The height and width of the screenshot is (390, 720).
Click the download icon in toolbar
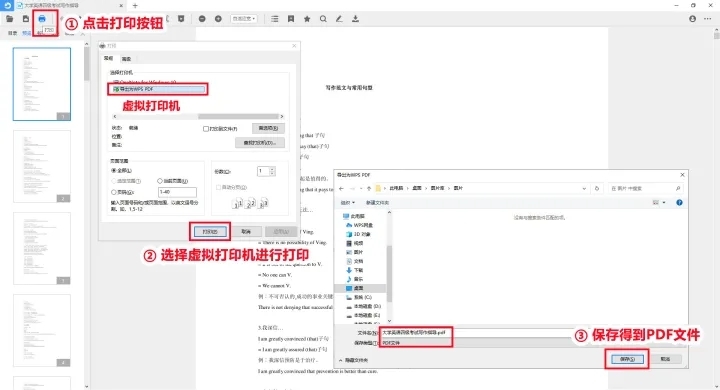point(355,19)
